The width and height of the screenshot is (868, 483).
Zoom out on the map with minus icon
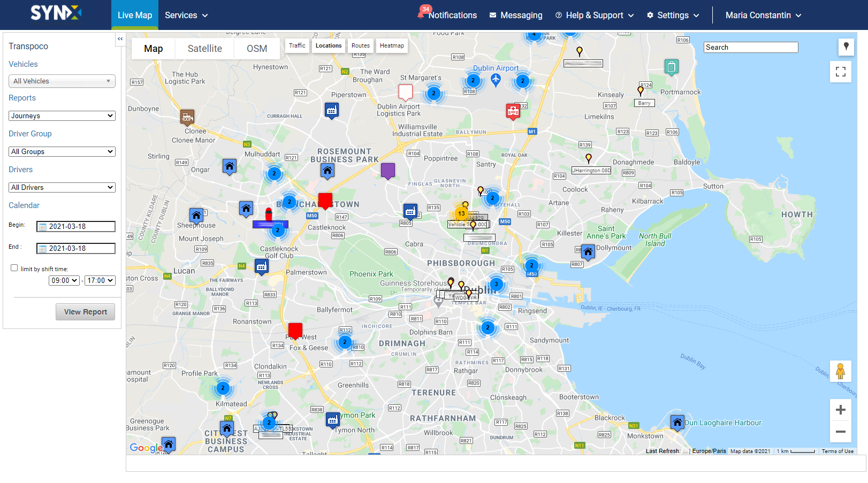pyautogui.click(x=841, y=432)
